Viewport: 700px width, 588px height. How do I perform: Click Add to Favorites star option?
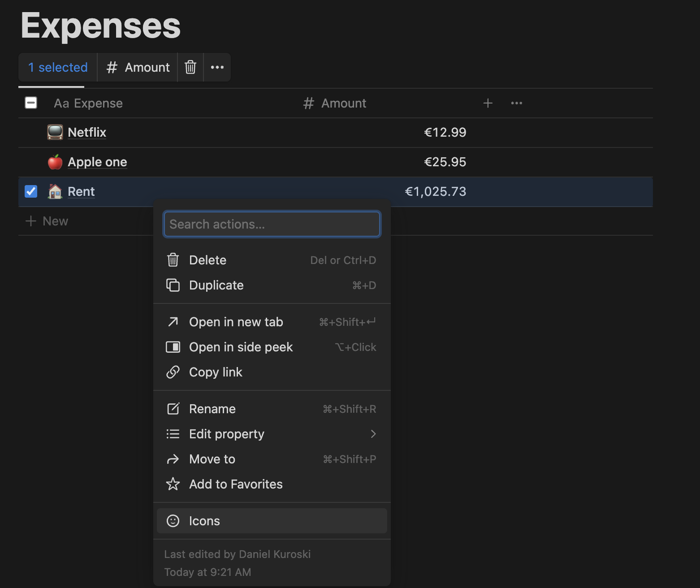click(236, 484)
